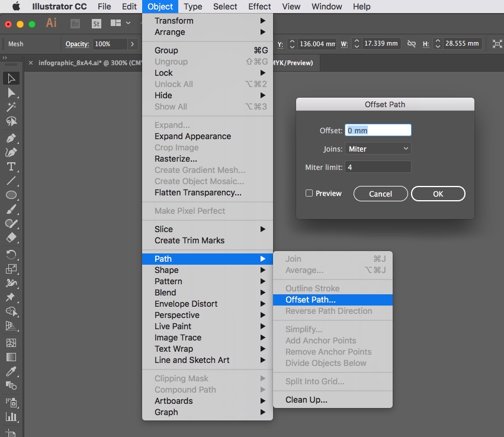Open Adobe Bridge via Br icon

tap(75, 24)
